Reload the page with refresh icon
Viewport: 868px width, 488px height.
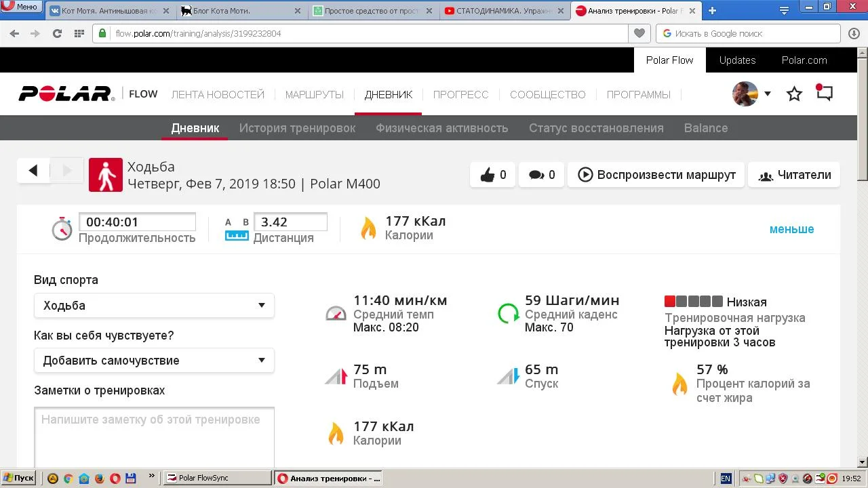coord(57,33)
